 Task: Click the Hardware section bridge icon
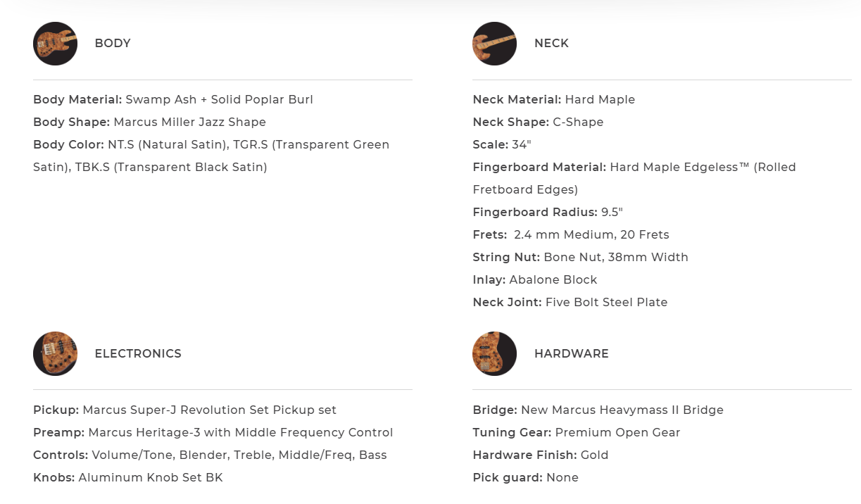click(x=494, y=353)
